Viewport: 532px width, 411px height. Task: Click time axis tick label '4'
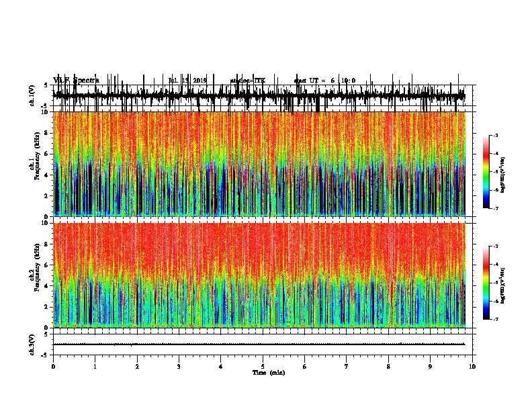tap(221, 367)
